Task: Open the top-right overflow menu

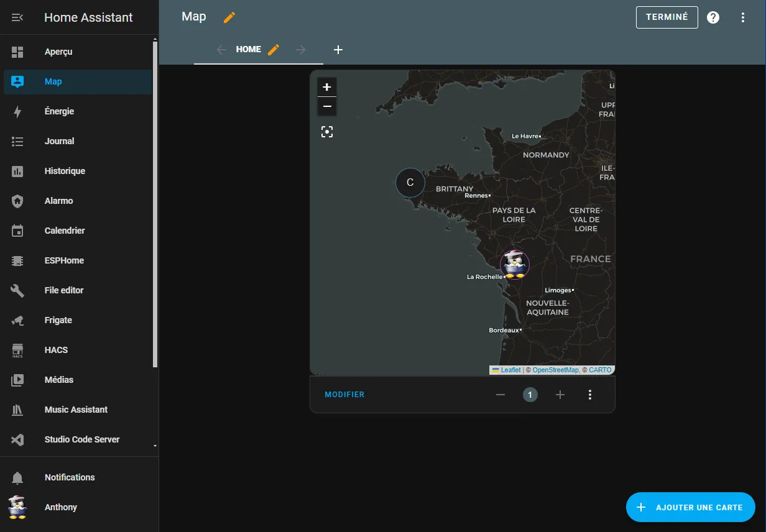Action: tap(743, 17)
